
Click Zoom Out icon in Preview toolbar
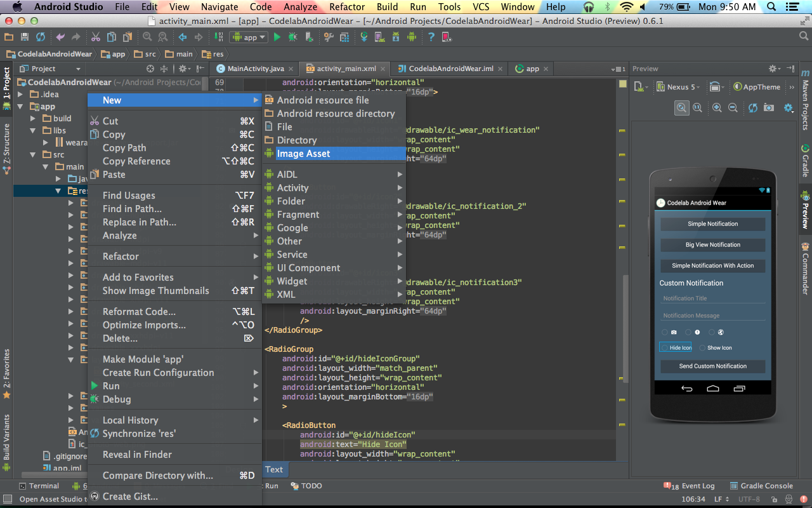pyautogui.click(x=733, y=108)
